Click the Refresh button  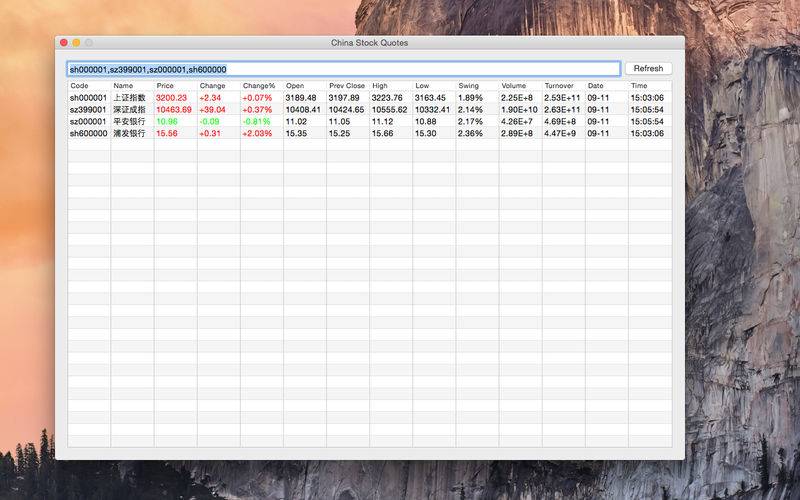point(648,68)
